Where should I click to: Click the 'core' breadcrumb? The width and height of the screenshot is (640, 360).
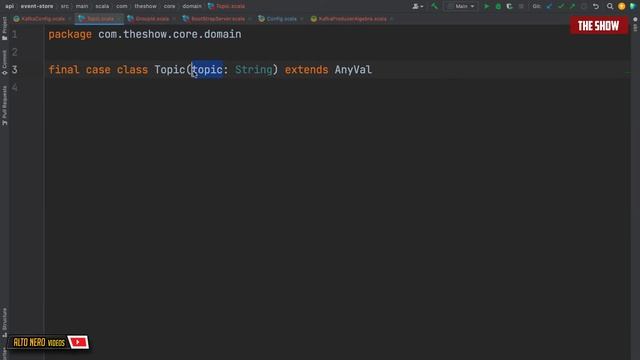(169, 6)
